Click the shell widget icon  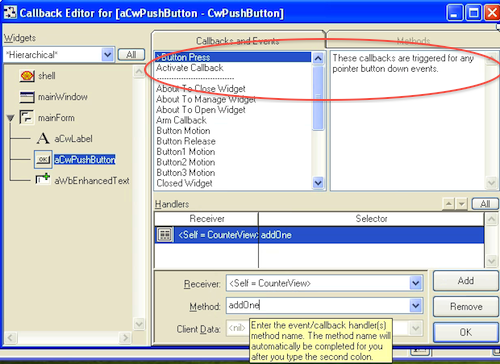point(27,76)
